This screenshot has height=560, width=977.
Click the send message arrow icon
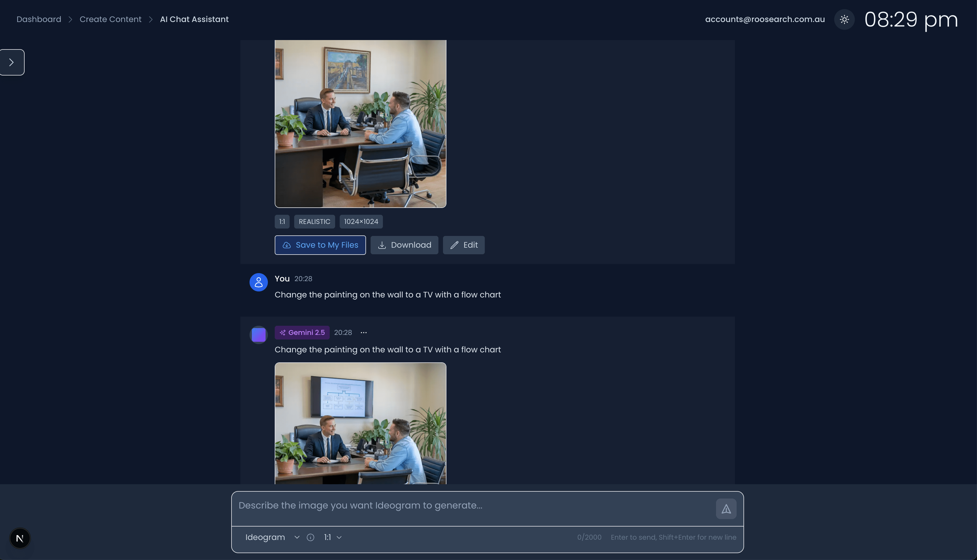[x=726, y=509]
